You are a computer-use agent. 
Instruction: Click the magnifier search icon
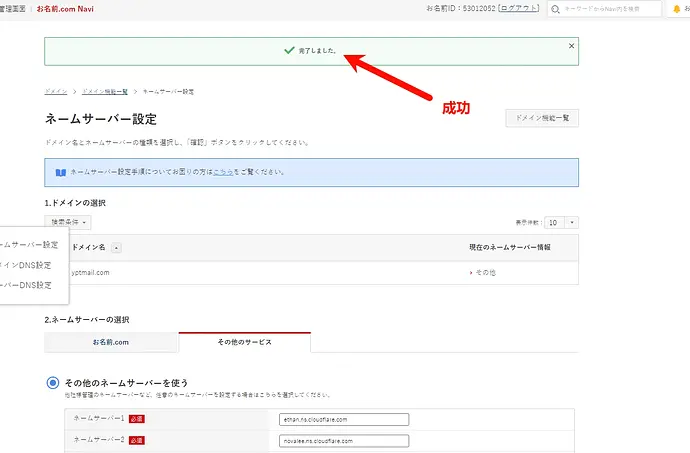[555, 9]
